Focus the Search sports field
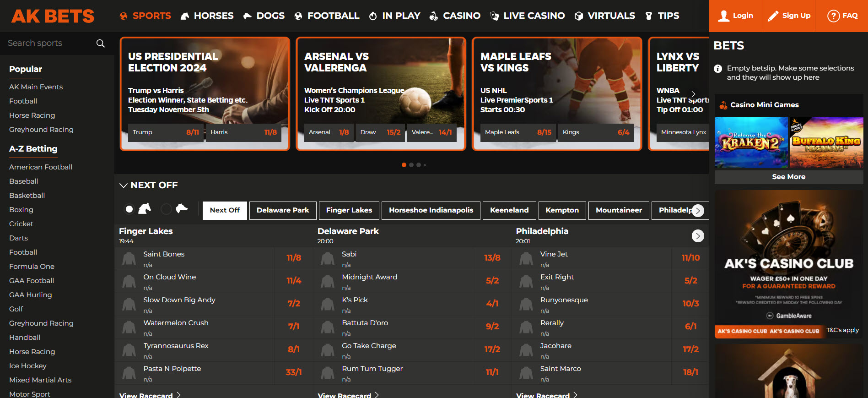Viewport: 868px width, 398px height. [x=48, y=43]
